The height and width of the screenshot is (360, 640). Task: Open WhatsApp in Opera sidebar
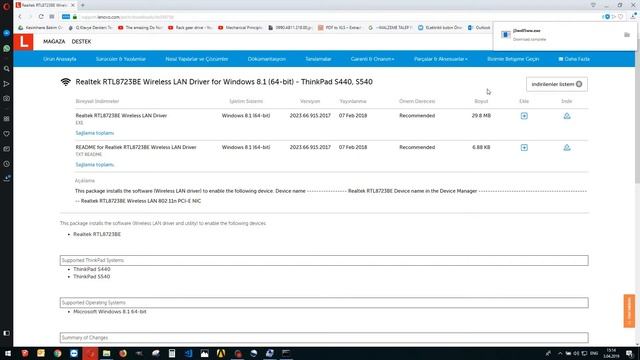pyautogui.click(x=6, y=48)
